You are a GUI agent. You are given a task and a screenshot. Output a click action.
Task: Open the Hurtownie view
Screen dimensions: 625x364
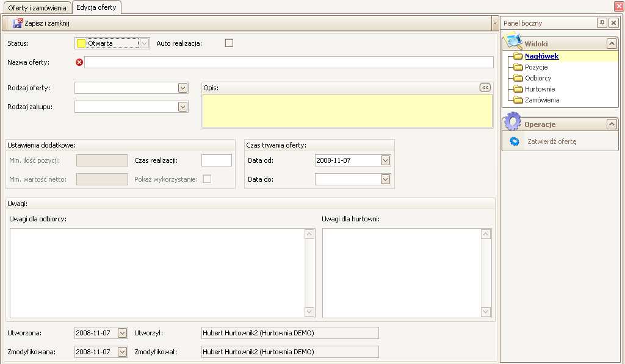tap(540, 89)
